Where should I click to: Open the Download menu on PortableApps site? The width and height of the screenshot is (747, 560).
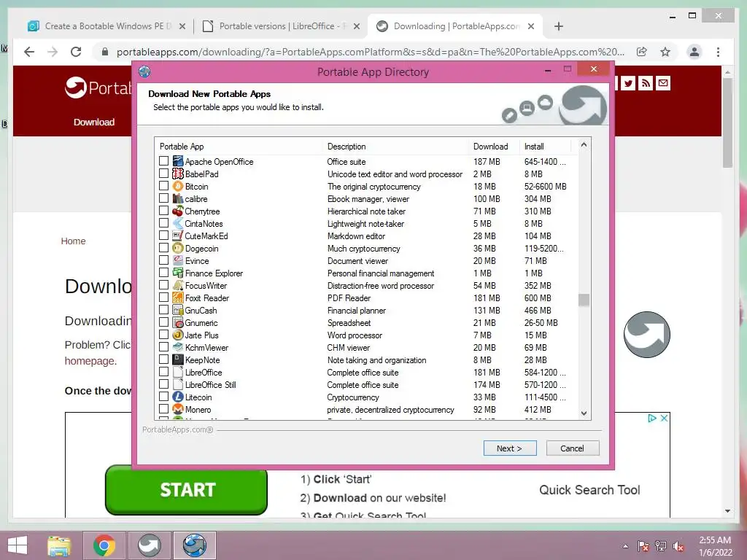click(x=94, y=122)
